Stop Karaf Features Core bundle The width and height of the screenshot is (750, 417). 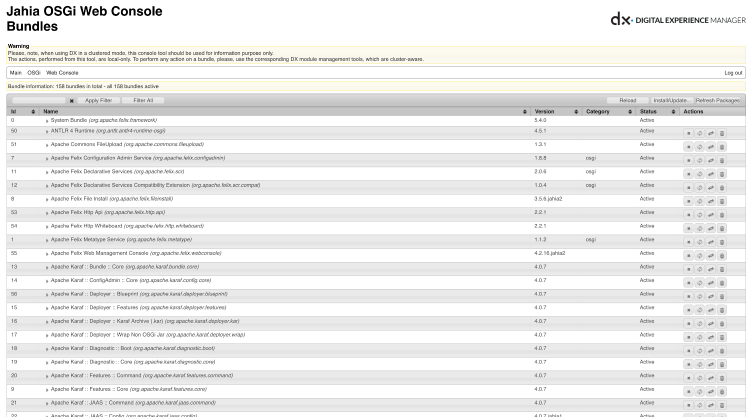click(x=689, y=392)
